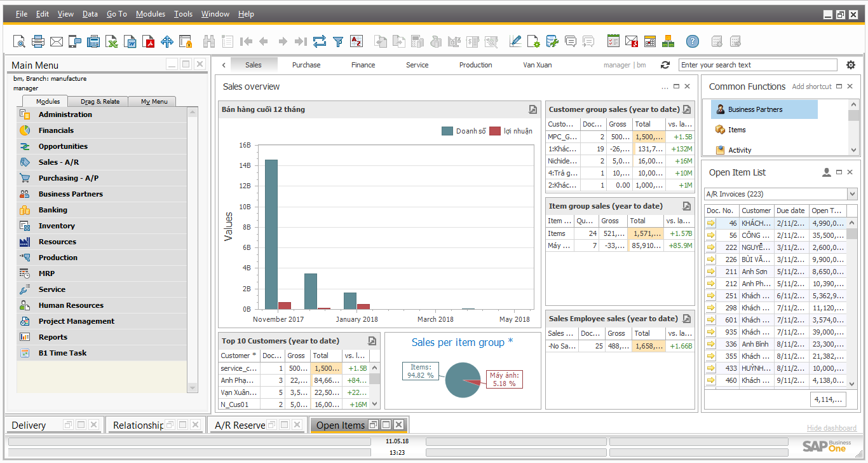Open the Help question mark icon

click(693, 42)
